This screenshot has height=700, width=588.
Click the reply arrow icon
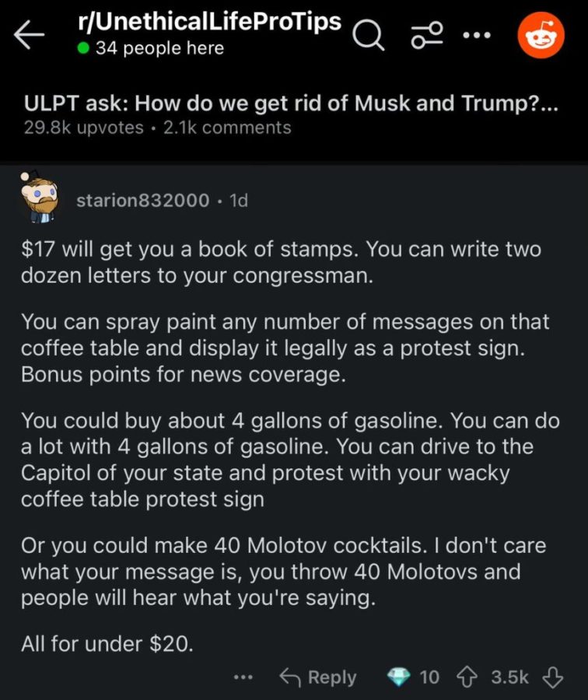click(290, 677)
